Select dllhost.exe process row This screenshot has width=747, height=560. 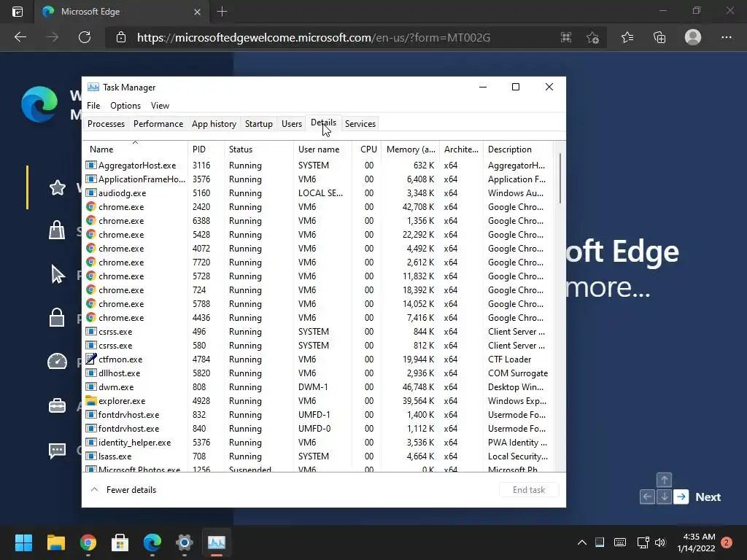pos(318,373)
